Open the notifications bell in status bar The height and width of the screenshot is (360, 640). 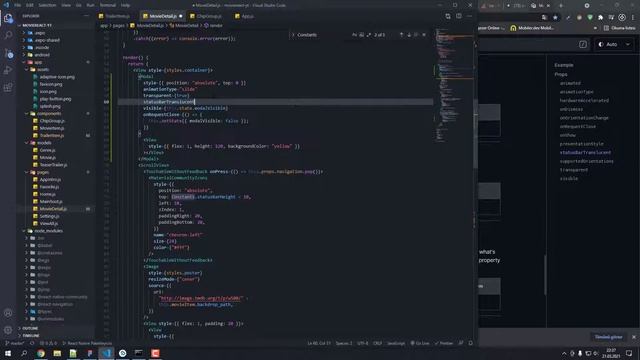pos(471,343)
